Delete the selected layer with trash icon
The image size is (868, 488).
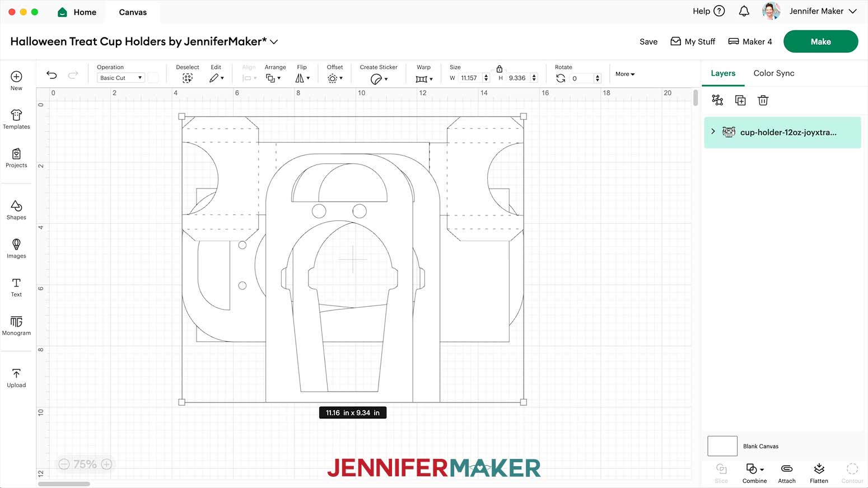[x=763, y=100]
